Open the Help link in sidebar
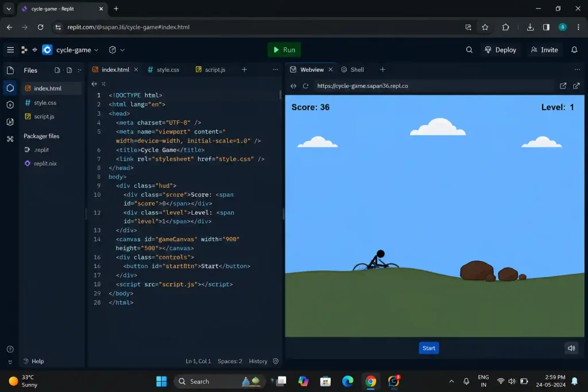 pyautogui.click(x=33, y=361)
